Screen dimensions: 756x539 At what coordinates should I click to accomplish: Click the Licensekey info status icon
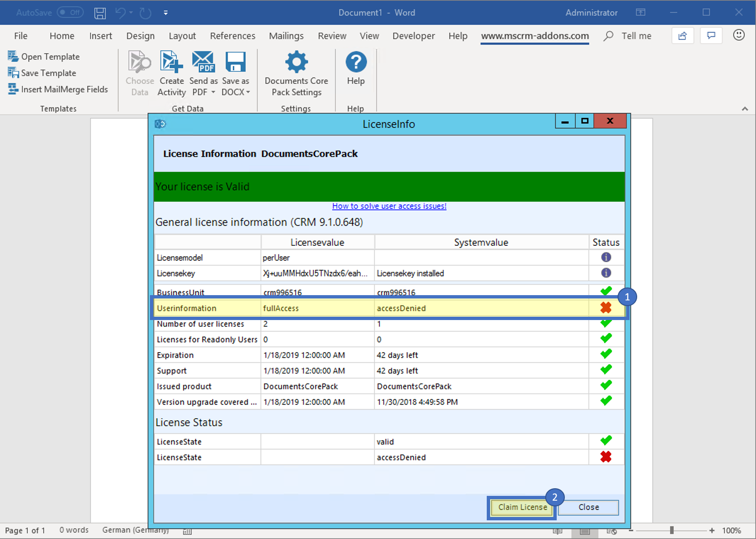(x=606, y=273)
